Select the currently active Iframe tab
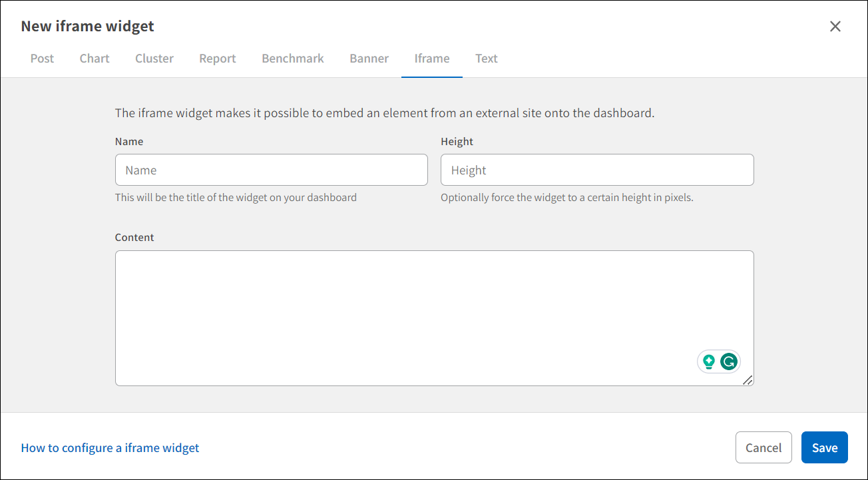Screen dimensions: 868x480 click(x=431, y=59)
